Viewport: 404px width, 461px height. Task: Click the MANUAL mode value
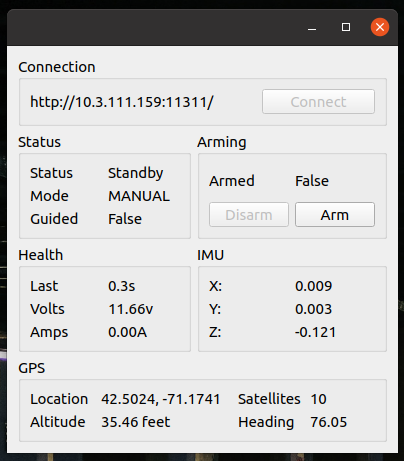pos(139,196)
